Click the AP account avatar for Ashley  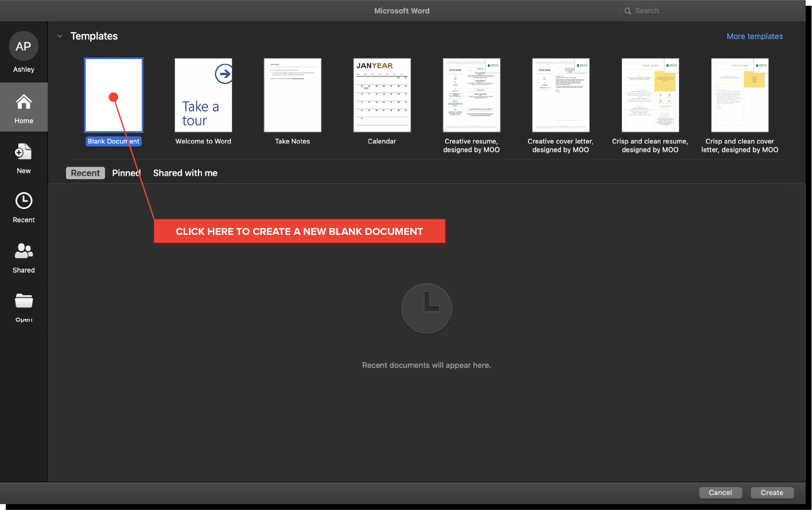click(x=24, y=47)
